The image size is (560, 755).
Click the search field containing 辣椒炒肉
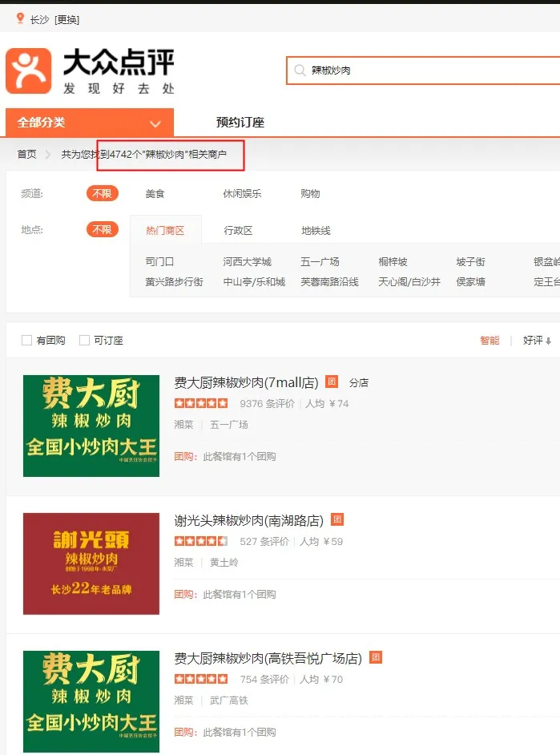(423, 71)
